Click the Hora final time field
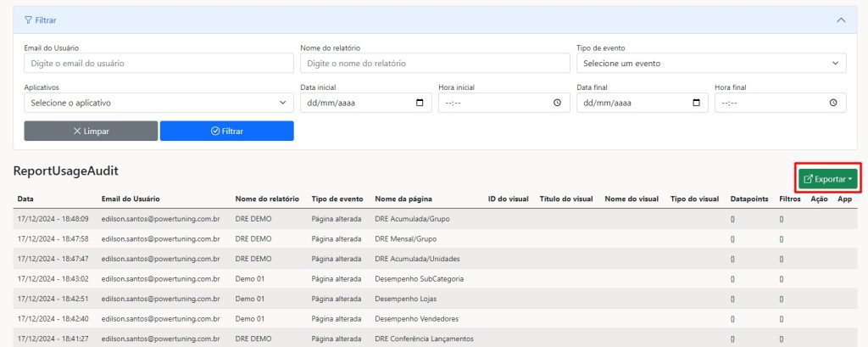This screenshot has height=347, width=868. pyautogui.click(x=767, y=103)
